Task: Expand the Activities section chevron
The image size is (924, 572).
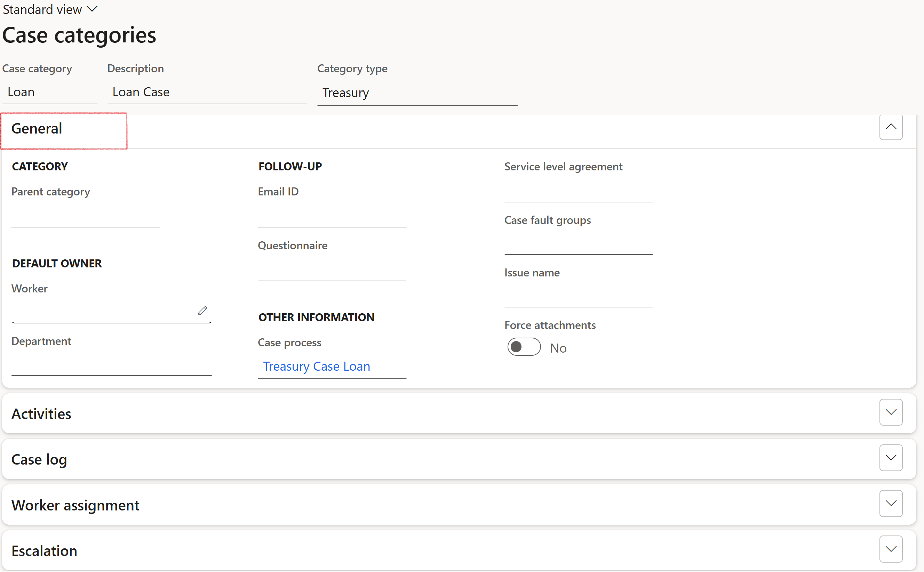Action: coord(890,412)
